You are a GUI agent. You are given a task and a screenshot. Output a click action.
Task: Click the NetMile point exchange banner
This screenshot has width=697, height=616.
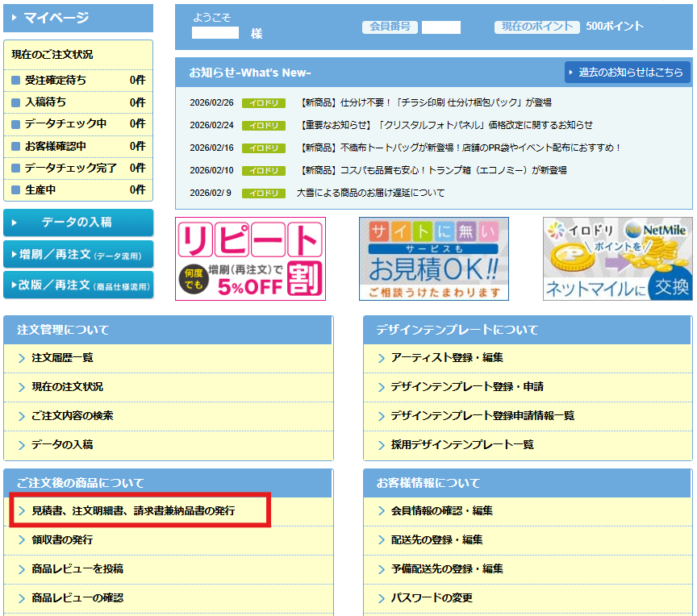click(617, 258)
